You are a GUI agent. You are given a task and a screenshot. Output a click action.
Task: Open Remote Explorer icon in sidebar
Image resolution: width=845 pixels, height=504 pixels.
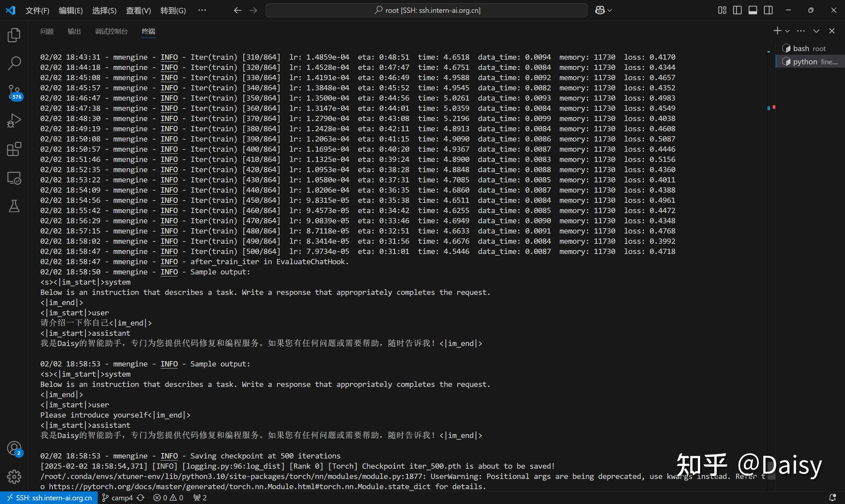click(14, 178)
